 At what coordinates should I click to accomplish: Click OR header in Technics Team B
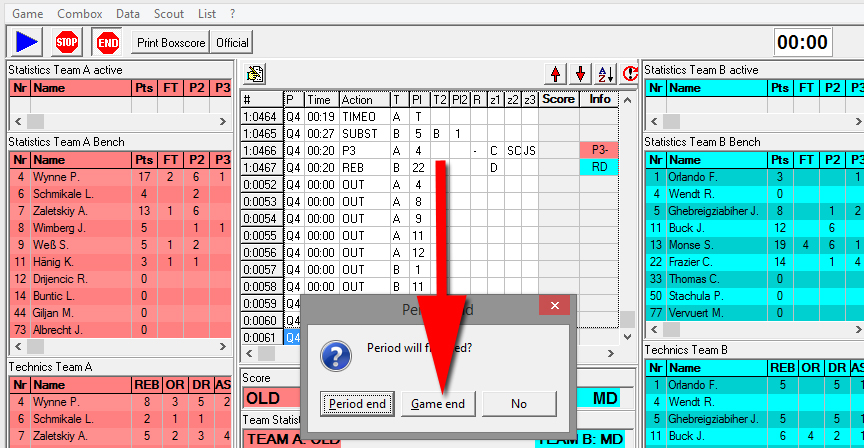[811, 368]
